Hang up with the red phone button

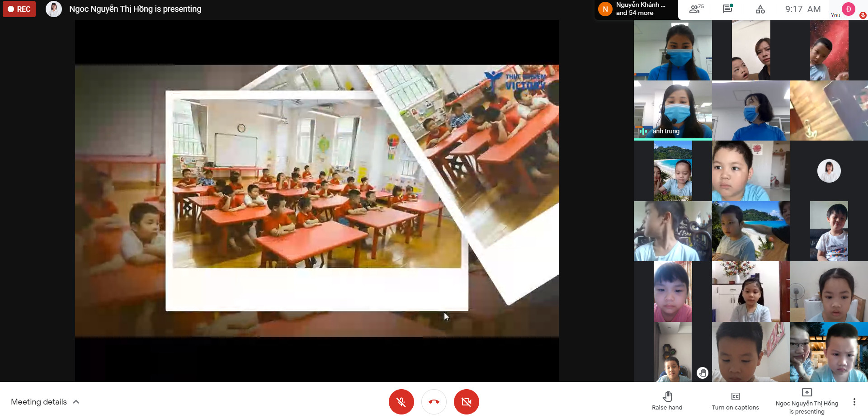(434, 402)
